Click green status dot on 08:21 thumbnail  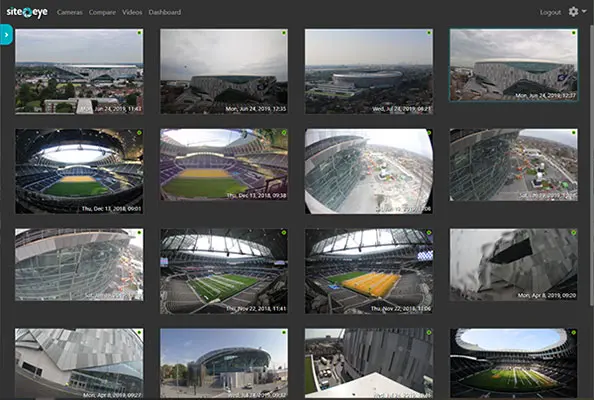point(429,33)
